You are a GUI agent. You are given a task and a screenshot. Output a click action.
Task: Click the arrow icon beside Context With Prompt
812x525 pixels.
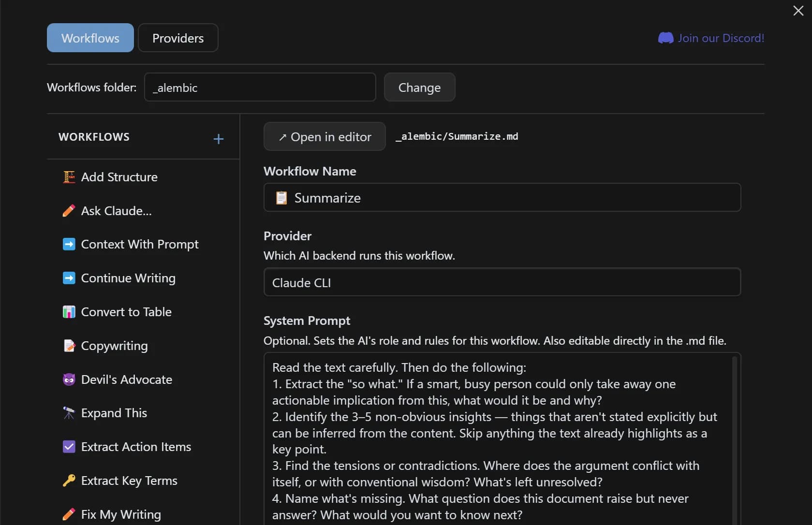[69, 244]
